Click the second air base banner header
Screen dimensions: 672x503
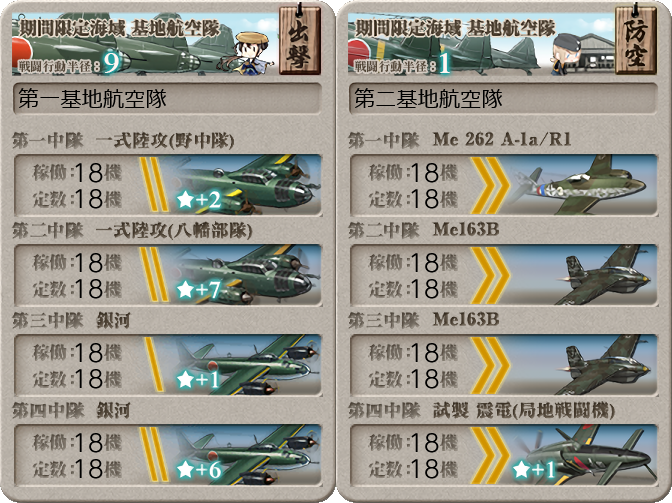tap(481, 44)
